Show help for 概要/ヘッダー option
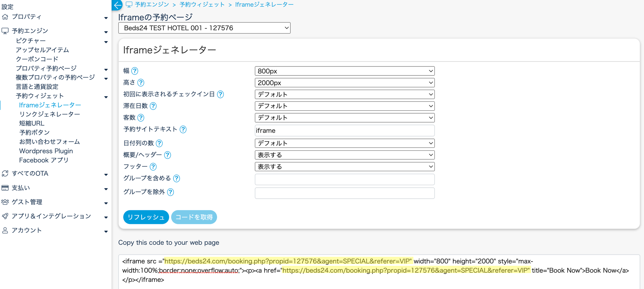Image resolution: width=644 pixels, height=289 pixels. [x=167, y=155]
